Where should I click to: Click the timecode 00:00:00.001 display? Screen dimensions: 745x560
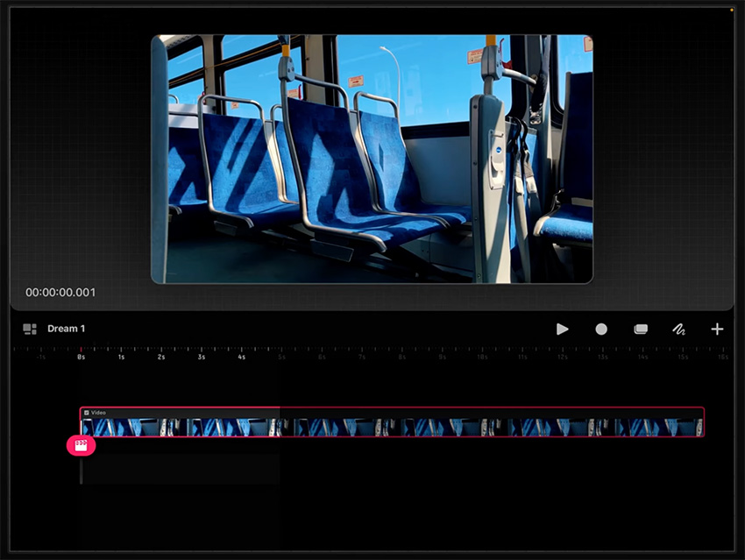(60, 292)
